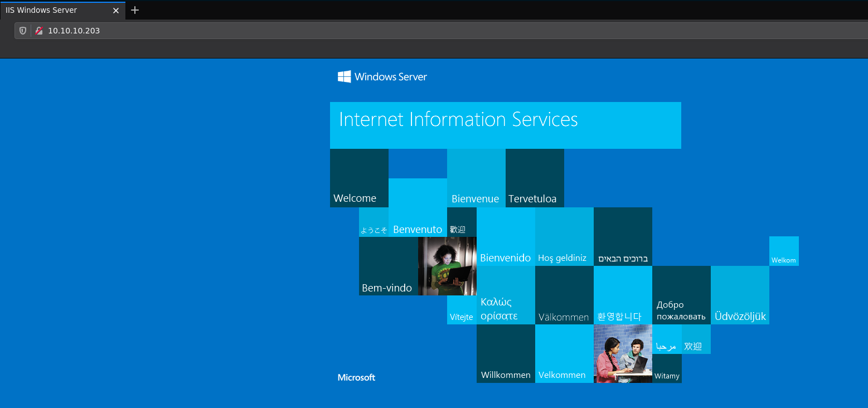Click the Welkom tile
868x408 pixels.
[784, 251]
